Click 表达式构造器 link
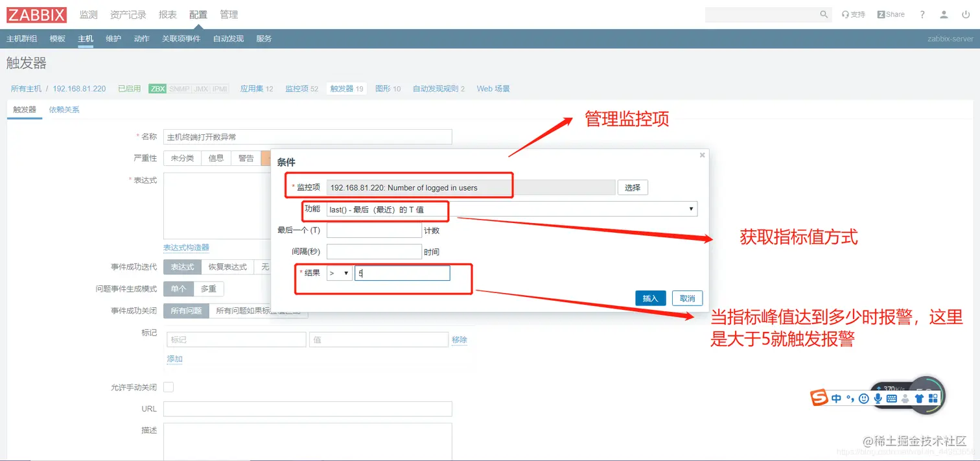Screen dimensions: 980x461 pos(186,248)
